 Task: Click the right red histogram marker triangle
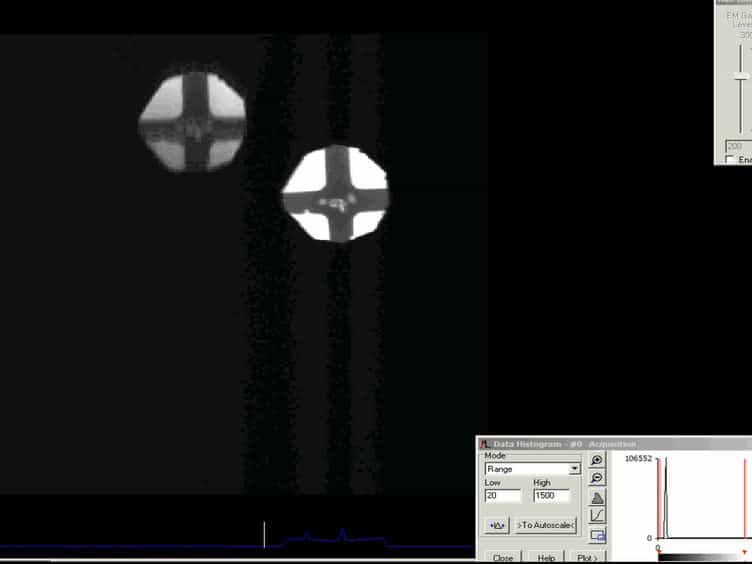click(744, 551)
